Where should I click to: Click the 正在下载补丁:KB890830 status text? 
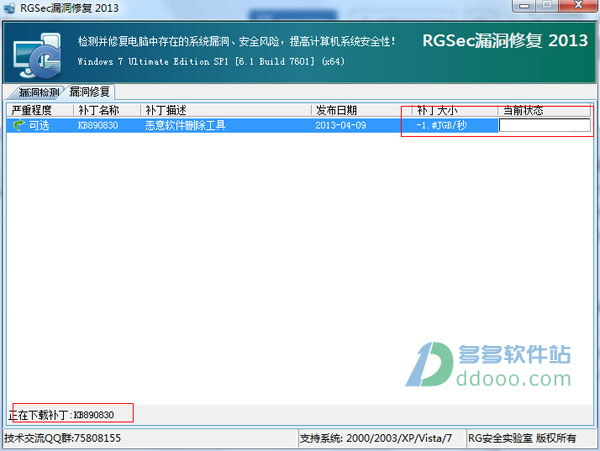coord(61,415)
